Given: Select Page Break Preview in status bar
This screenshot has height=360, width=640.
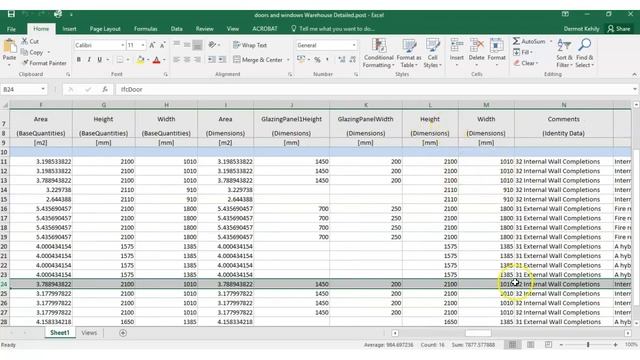Looking at the screenshot, I should tap(548, 345).
